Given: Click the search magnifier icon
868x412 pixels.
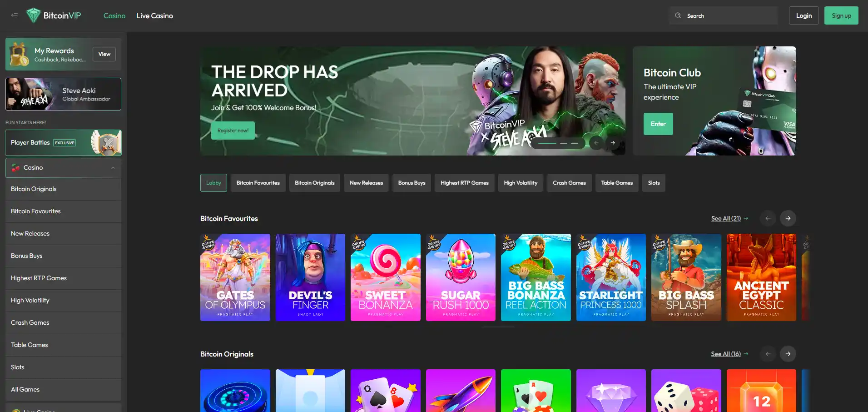Looking at the screenshot, I should point(678,15).
